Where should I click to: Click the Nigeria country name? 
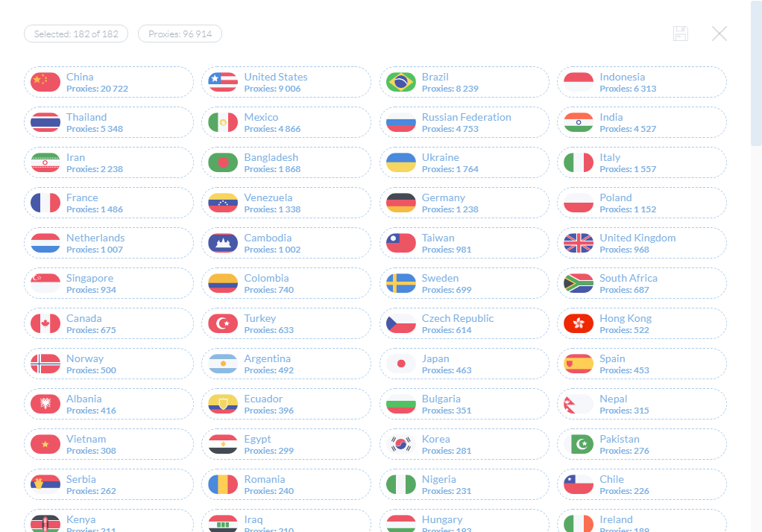(439, 480)
